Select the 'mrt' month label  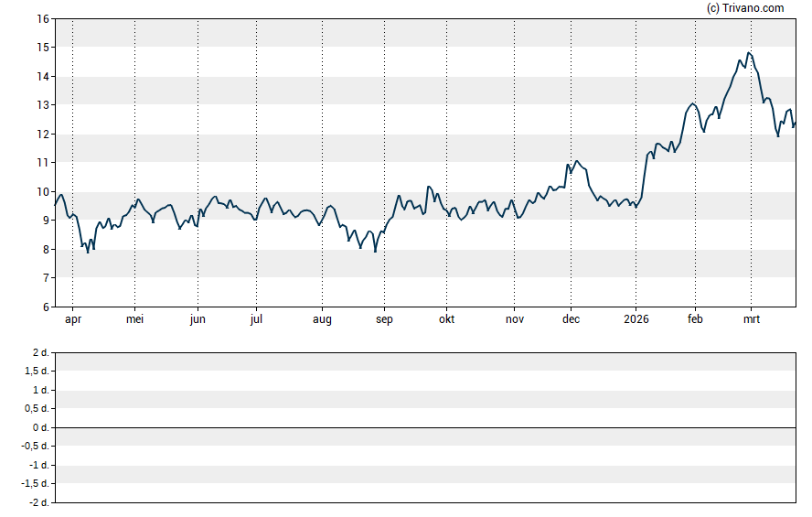click(752, 319)
